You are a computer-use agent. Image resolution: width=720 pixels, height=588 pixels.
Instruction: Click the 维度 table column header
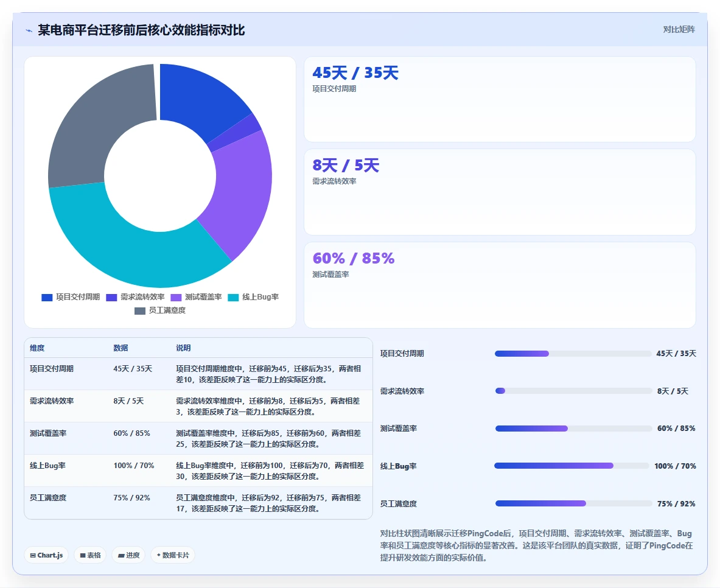coord(37,348)
